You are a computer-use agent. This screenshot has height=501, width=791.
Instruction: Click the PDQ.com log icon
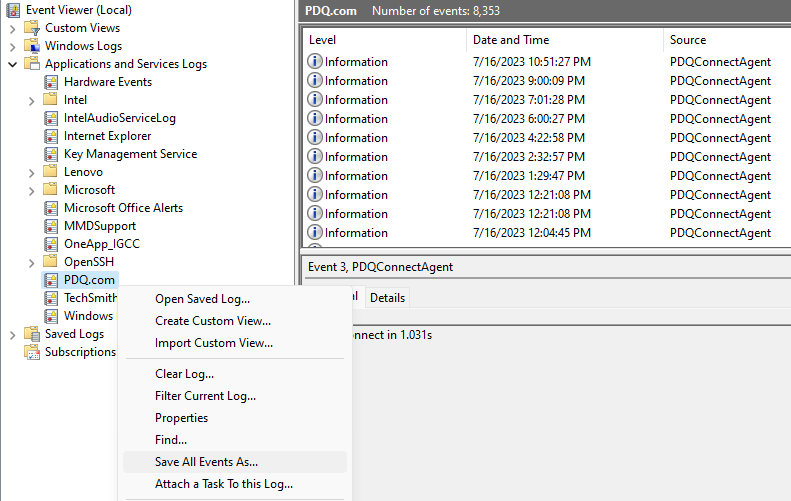click(x=51, y=280)
